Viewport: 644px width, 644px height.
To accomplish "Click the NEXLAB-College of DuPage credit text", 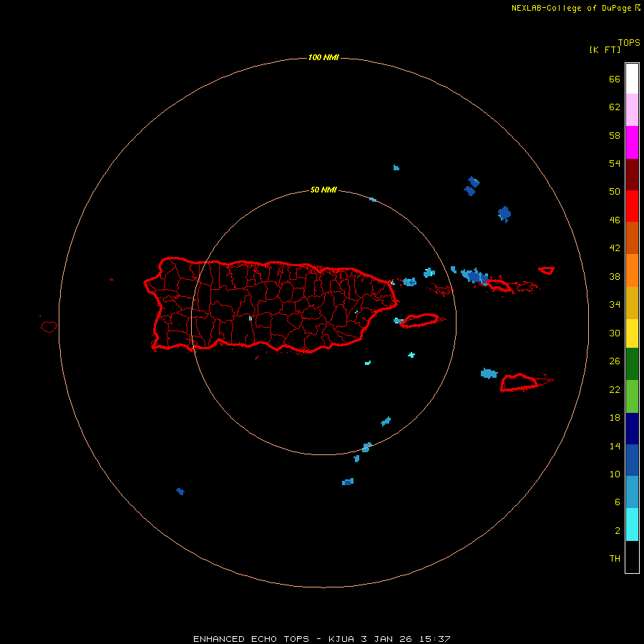I will pos(571,8).
